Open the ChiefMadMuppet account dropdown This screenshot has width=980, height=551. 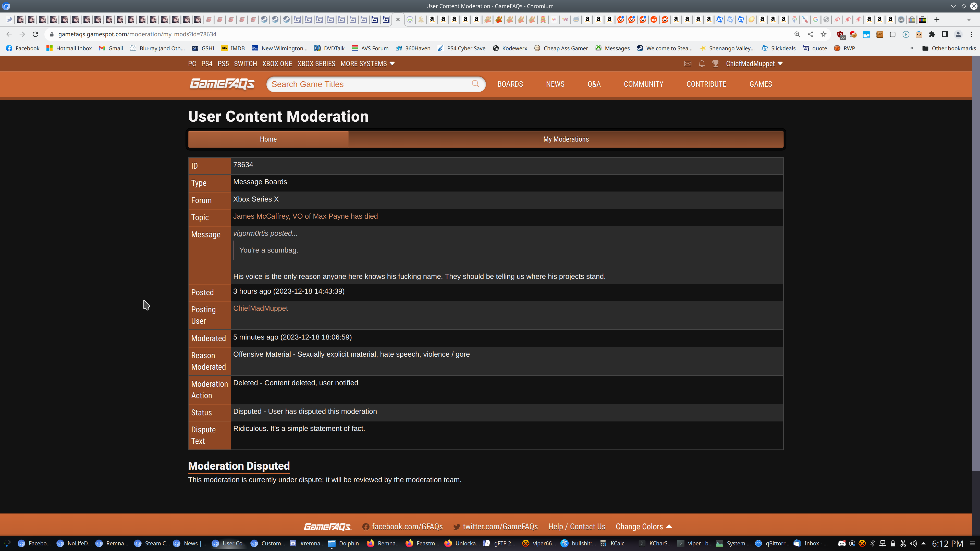point(754,64)
